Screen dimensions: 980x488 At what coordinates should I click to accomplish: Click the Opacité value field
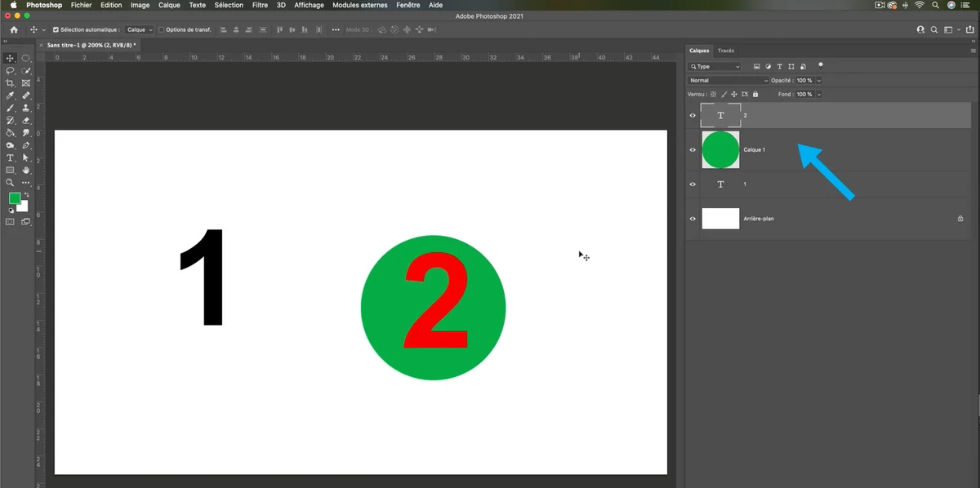point(804,80)
